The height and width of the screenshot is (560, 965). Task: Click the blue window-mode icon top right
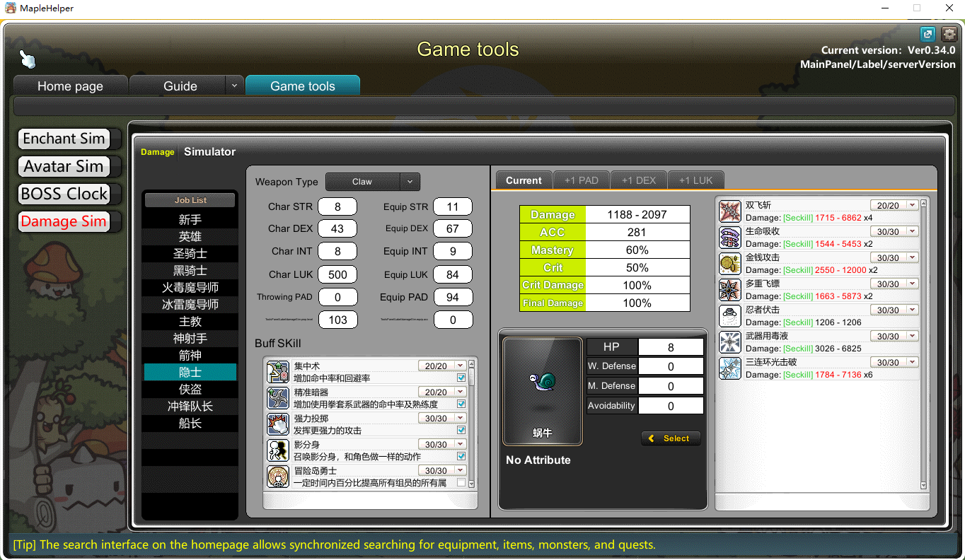(928, 34)
